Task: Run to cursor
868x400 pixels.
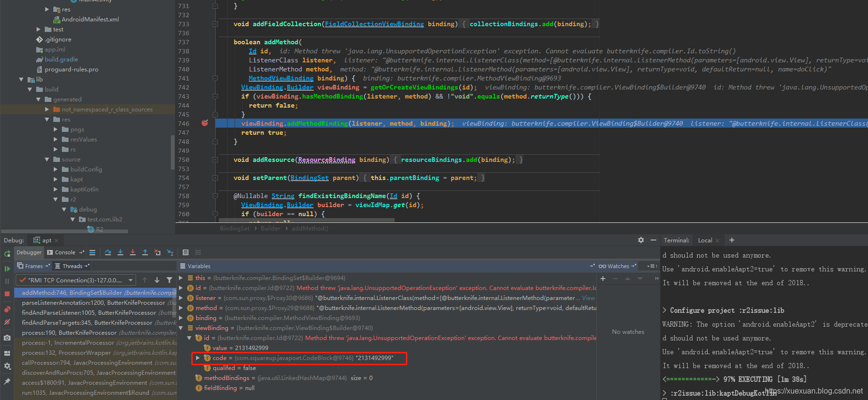Action: (170, 252)
